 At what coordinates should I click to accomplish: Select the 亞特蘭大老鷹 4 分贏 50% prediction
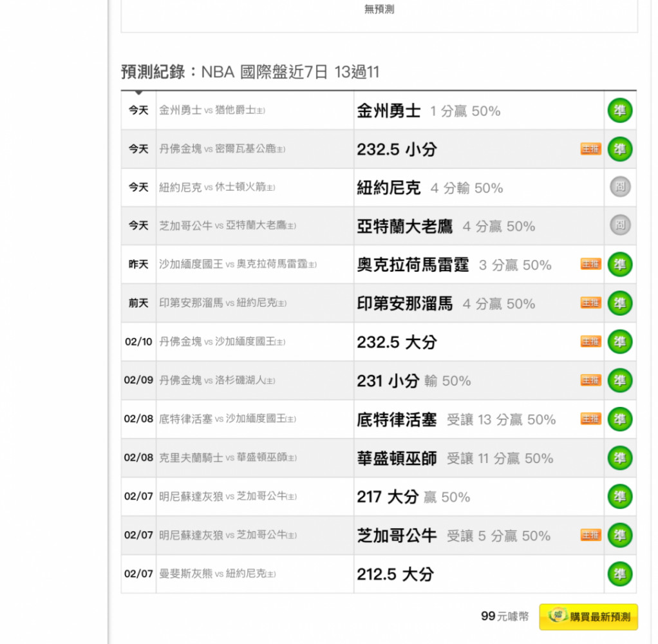coord(446,227)
